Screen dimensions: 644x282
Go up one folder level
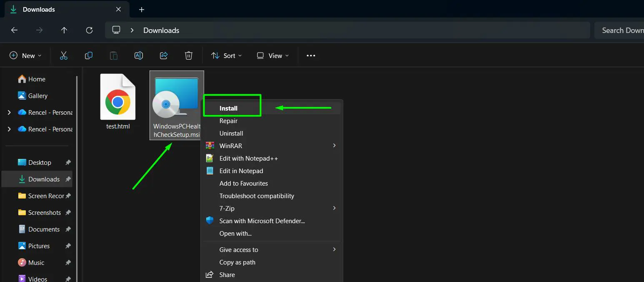(x=64, y=30)
